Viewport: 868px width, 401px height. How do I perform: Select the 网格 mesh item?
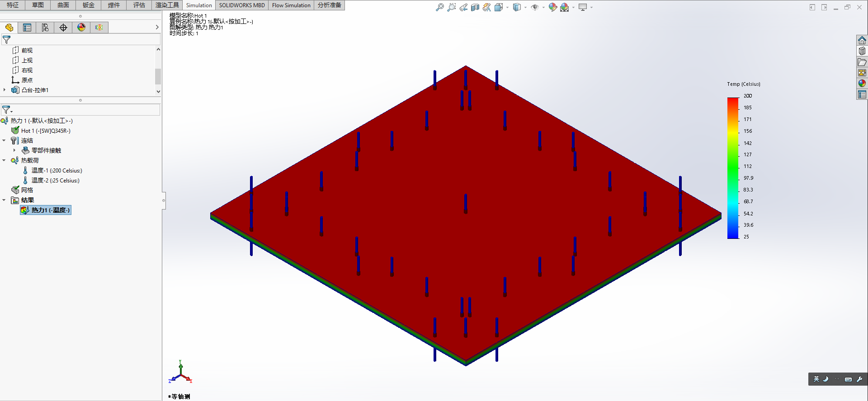[23, 190]
